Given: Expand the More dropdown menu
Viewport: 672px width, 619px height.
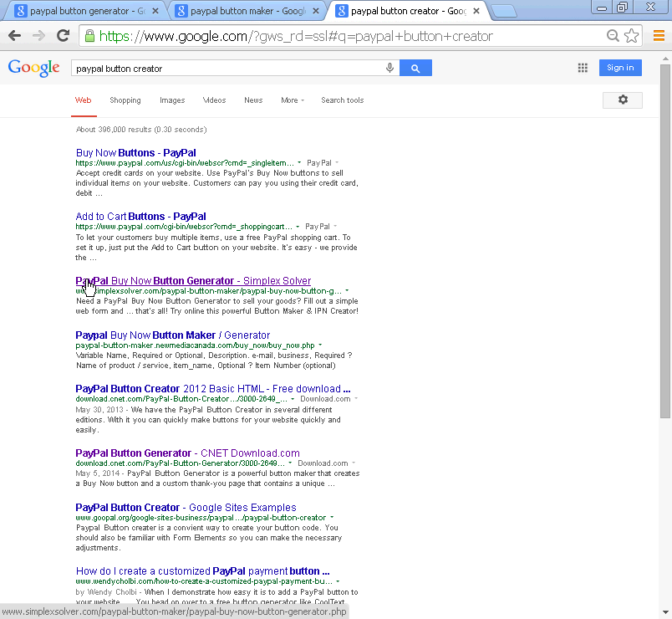Looking at the screenshot, I should [x=293, y=100].
